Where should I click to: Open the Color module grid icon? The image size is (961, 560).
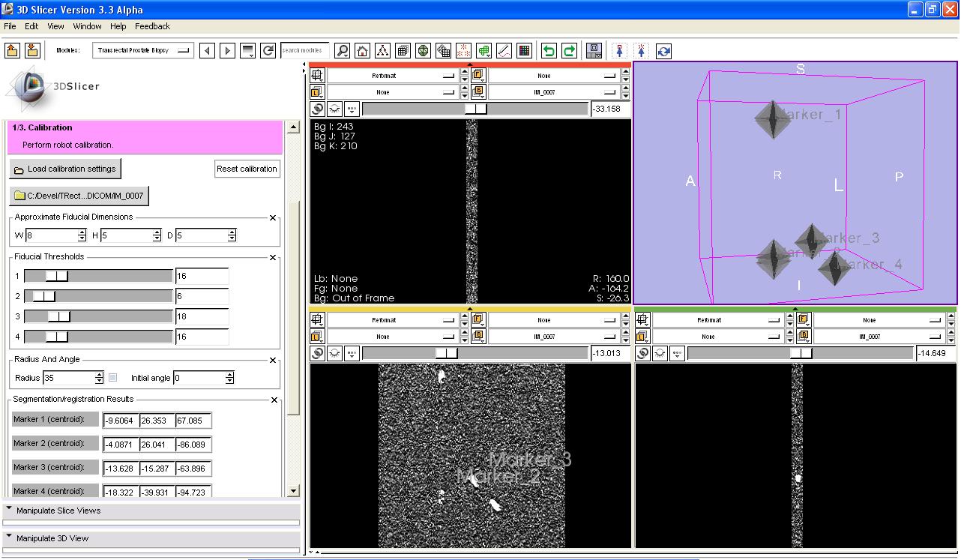(x=525, y=51)
